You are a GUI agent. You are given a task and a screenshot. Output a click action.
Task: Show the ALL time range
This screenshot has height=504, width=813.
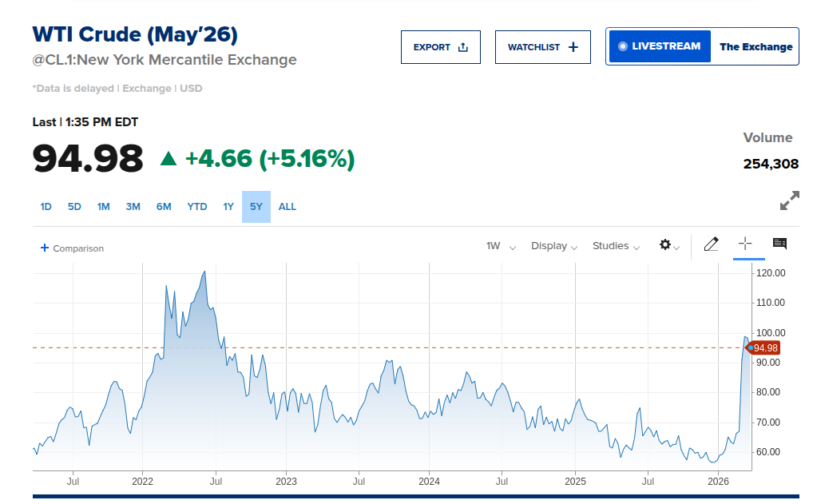tap(288, 206)
